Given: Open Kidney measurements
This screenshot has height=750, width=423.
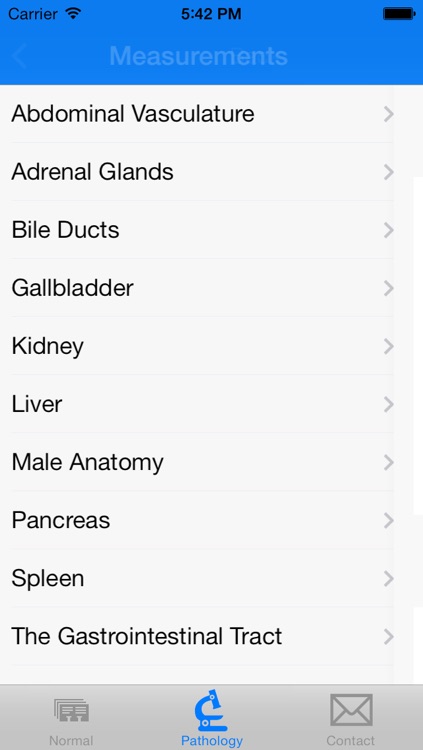Looking at the screenshot, I should pos(202,346).
